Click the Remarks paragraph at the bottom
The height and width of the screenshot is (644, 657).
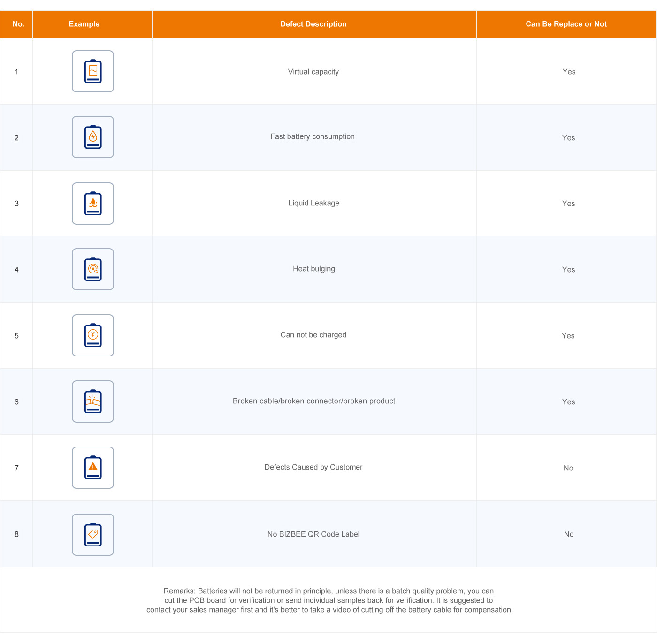[329, 600]
